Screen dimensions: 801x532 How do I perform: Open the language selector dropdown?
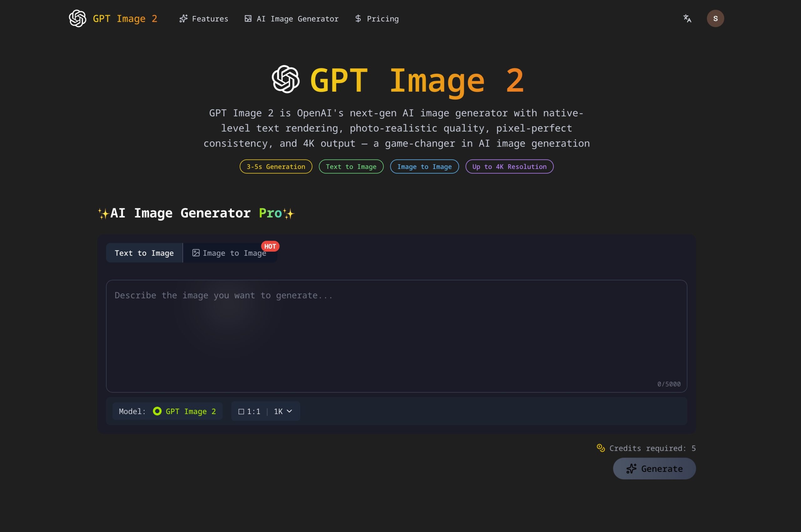[687, 18]
